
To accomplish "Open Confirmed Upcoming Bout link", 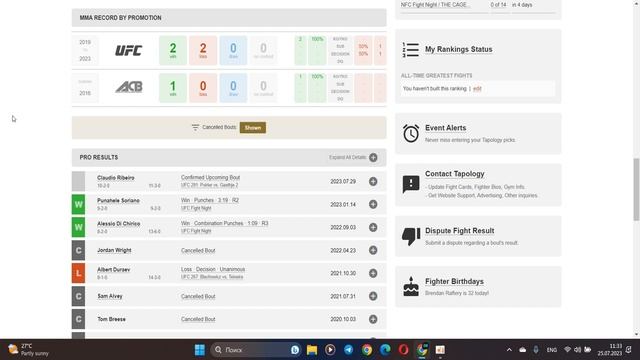I will 210,178.
